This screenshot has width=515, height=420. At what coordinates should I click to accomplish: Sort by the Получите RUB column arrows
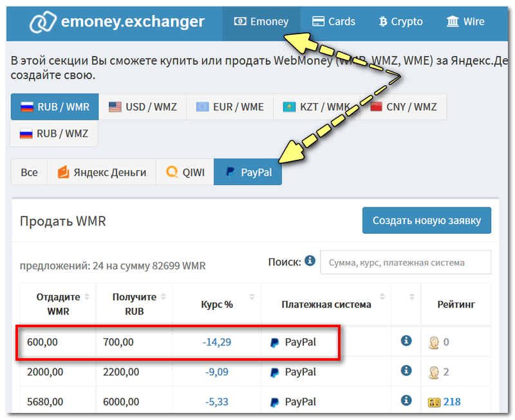click(164, 296)
